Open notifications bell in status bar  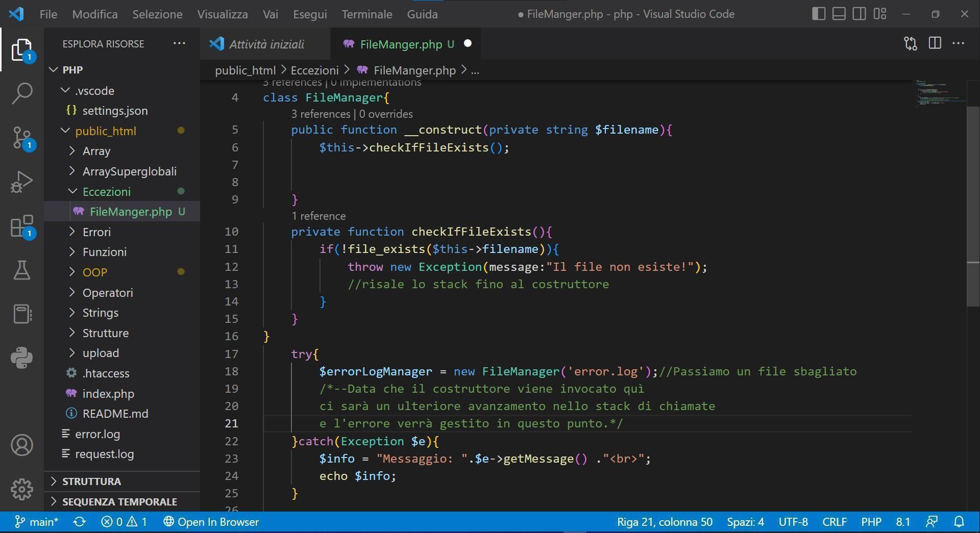959,522
